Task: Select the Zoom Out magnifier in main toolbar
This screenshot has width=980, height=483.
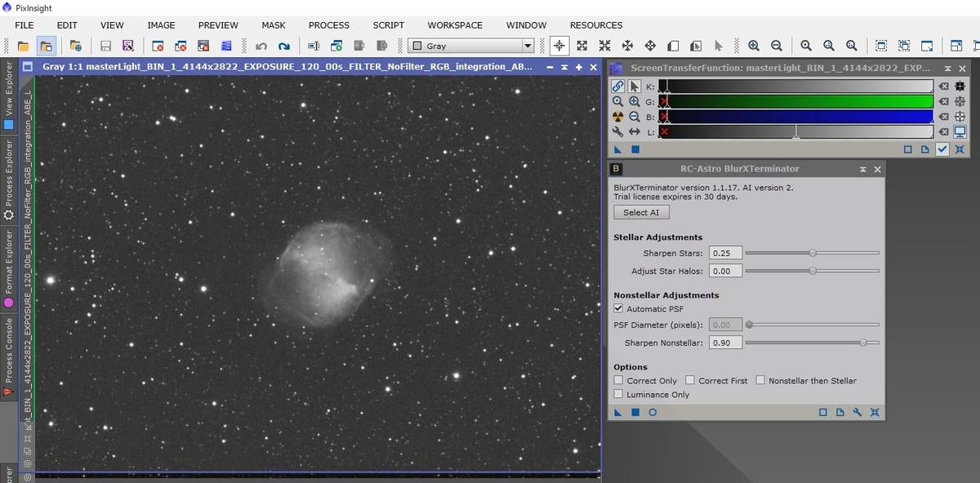Action: [x=777, y=46]
